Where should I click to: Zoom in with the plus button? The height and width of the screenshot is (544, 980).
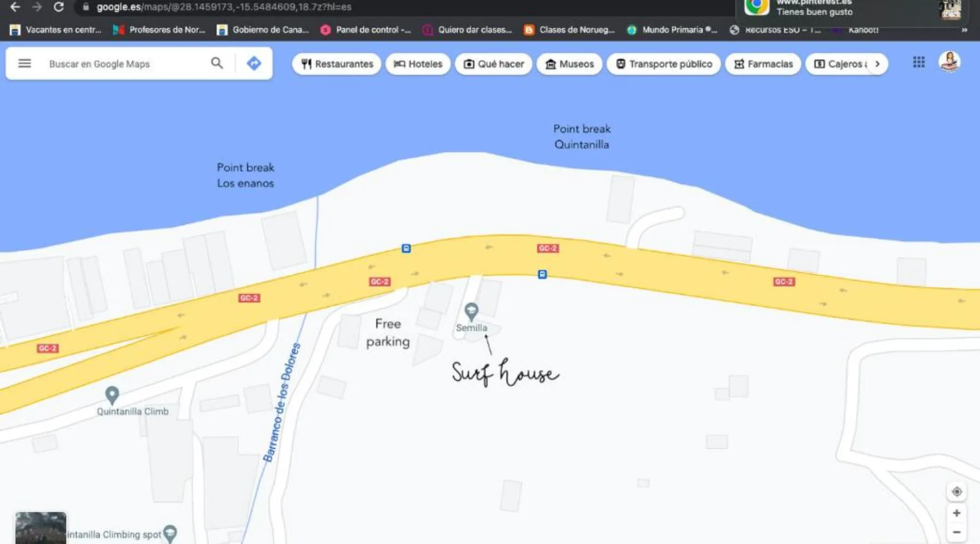[956, 513]
